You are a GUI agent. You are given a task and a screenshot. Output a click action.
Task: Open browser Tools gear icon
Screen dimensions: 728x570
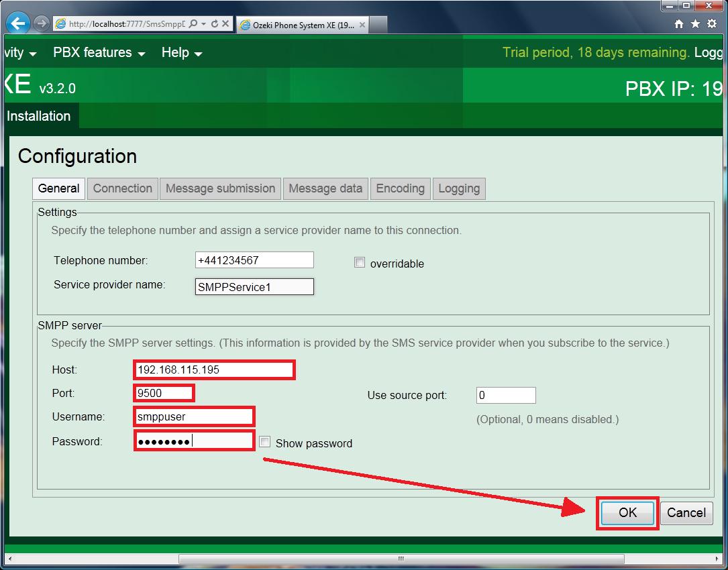(712, 24)
